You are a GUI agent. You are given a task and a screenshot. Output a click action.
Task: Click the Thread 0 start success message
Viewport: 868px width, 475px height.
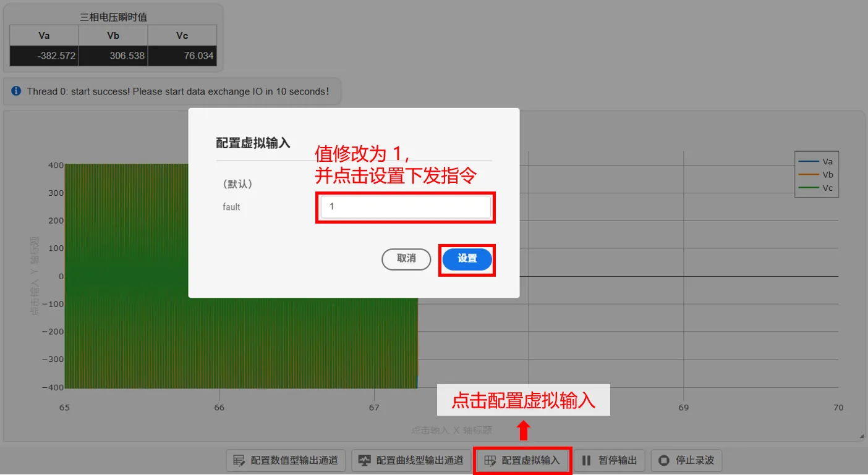177,91
